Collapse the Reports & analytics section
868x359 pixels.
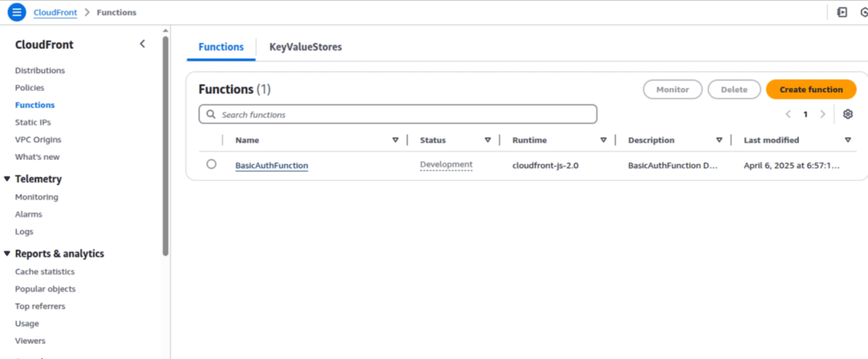7,253
